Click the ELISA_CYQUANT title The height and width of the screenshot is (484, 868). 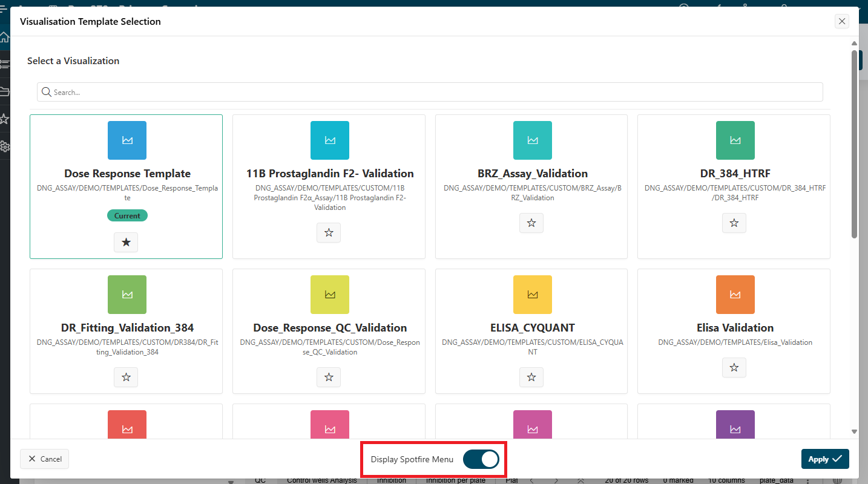click(533, 328)
